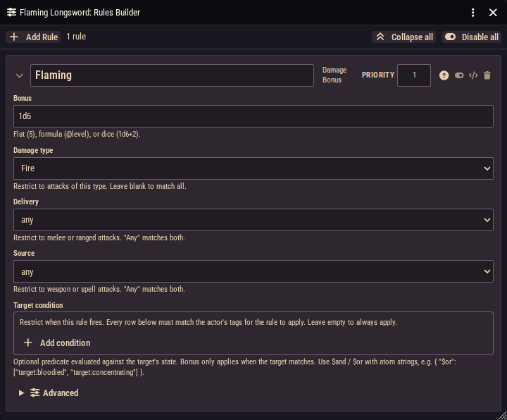This screenshot has width=507, height=420.
Task: Click the plus icon beside Add condition
Action: point(28,342)
